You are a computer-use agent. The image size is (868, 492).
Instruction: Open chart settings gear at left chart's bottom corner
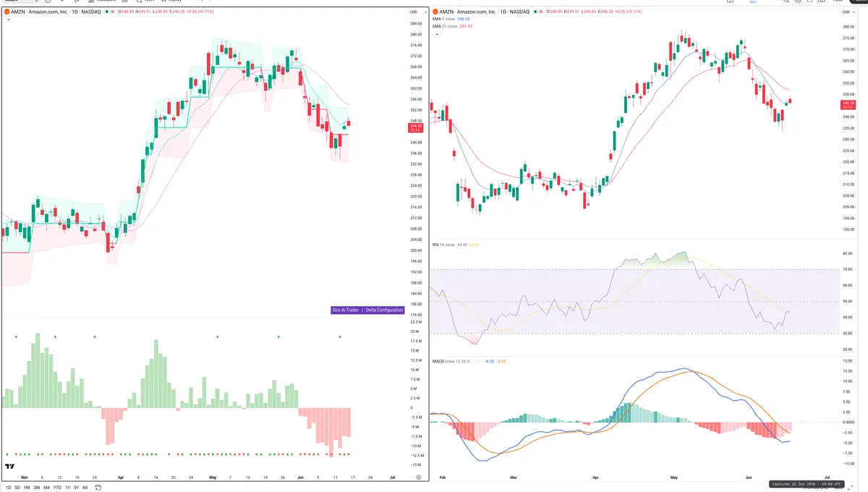tap(418, 477)
